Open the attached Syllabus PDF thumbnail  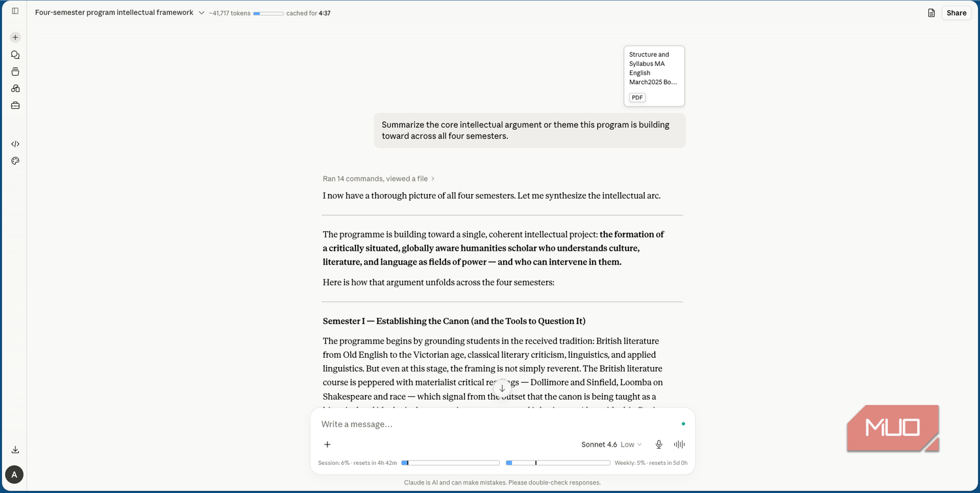654,76
